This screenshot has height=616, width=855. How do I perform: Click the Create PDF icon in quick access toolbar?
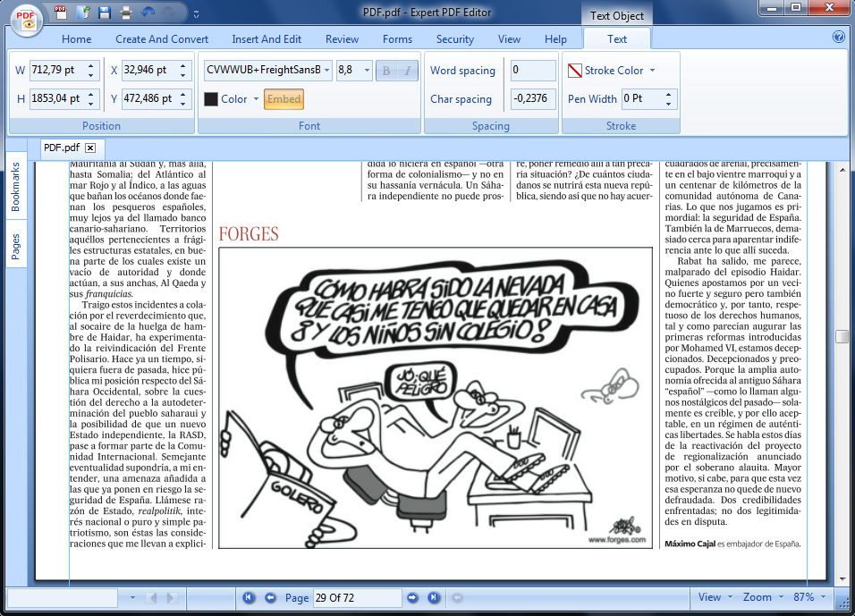(x=61, y=12)
